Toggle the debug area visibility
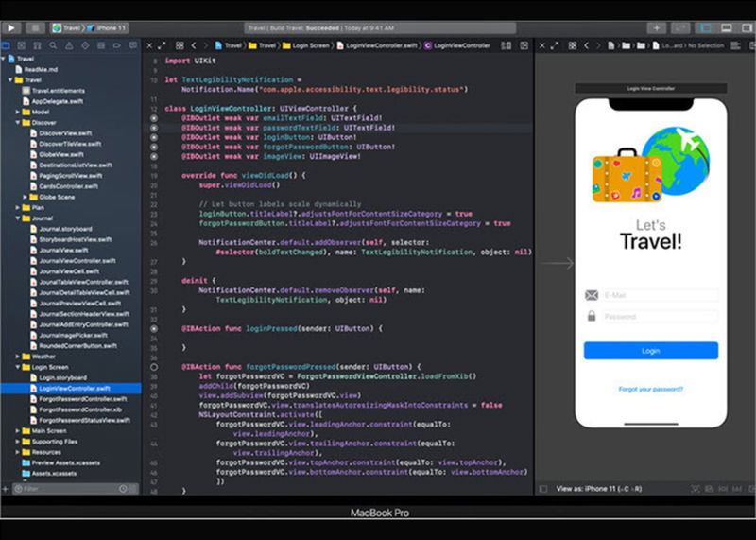Image resolution: width=756 pixels, height=540 pixels. [727, 28]
